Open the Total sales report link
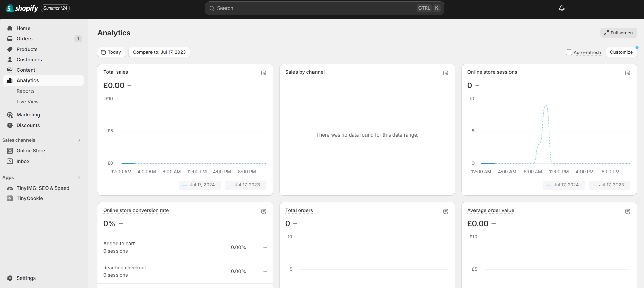This screenshot has width=644, height=288. (115, 72)
